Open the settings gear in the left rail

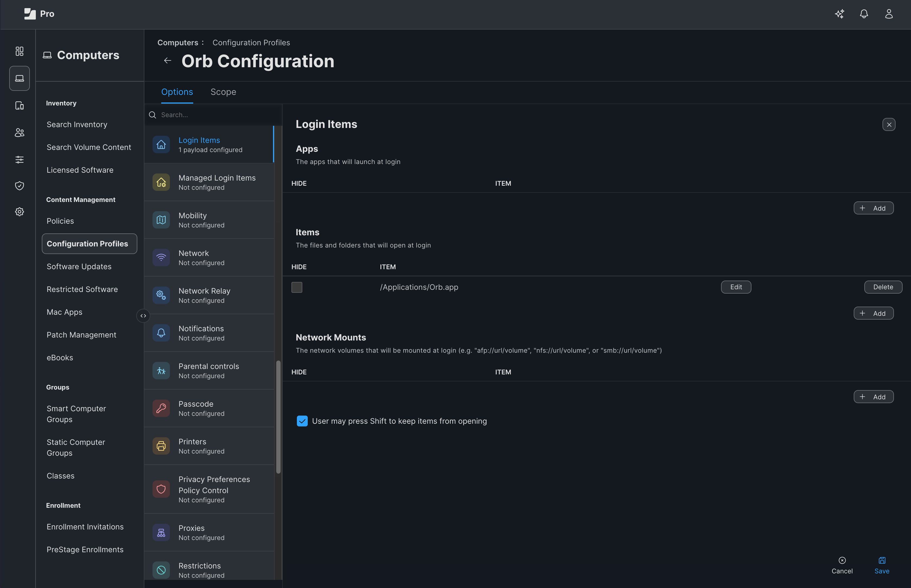pos(19,211)
